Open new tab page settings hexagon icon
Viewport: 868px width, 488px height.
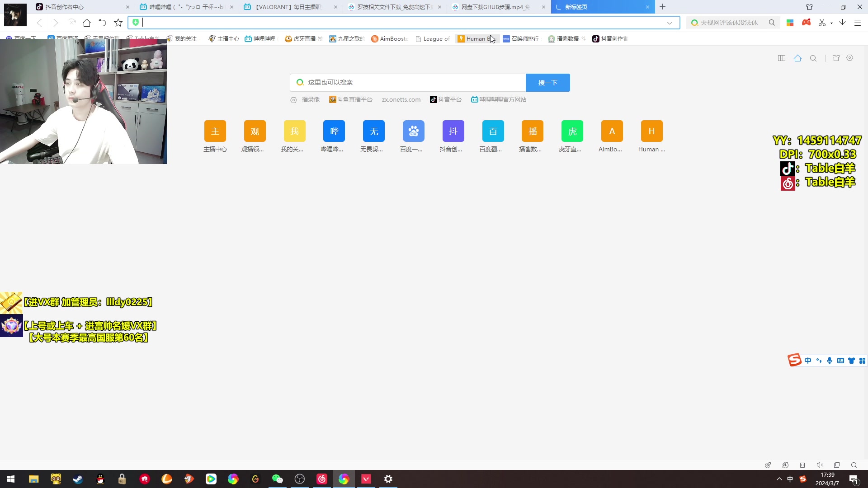tap(850, 58)
